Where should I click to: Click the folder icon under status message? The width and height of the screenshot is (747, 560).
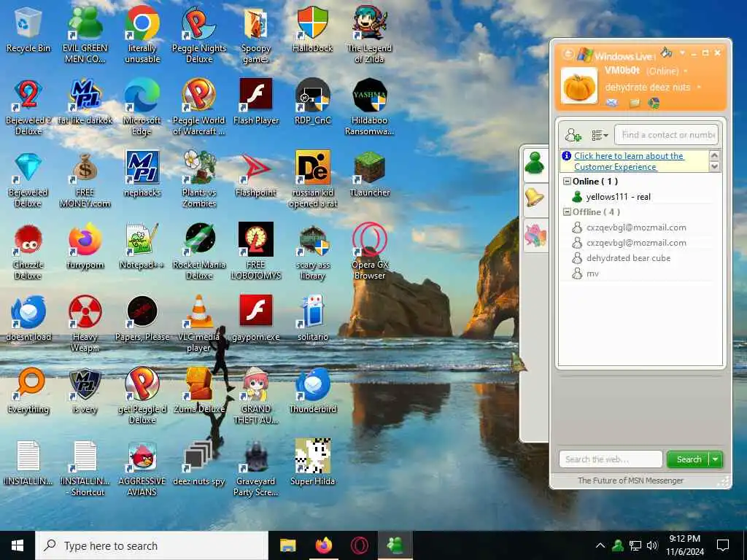pyautogui.click(x=635, y=103)
